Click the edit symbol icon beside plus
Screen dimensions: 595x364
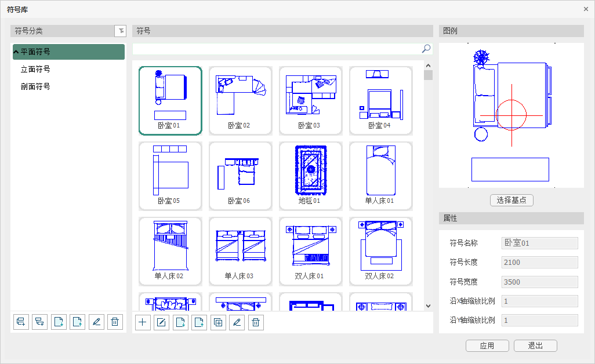(x=162, y=322)
